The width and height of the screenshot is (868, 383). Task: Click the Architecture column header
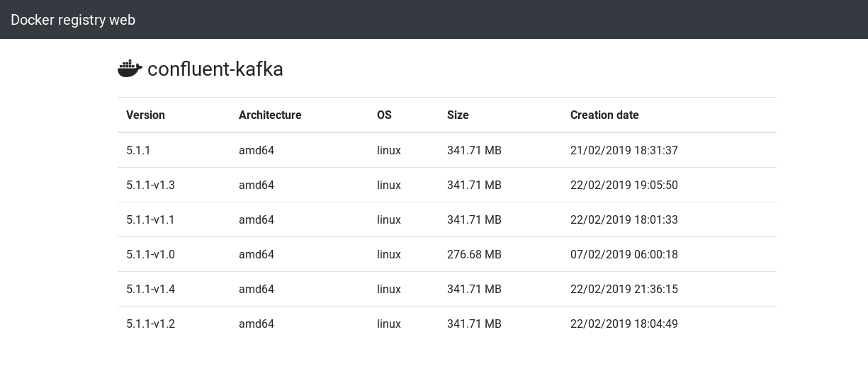point(270,115)
